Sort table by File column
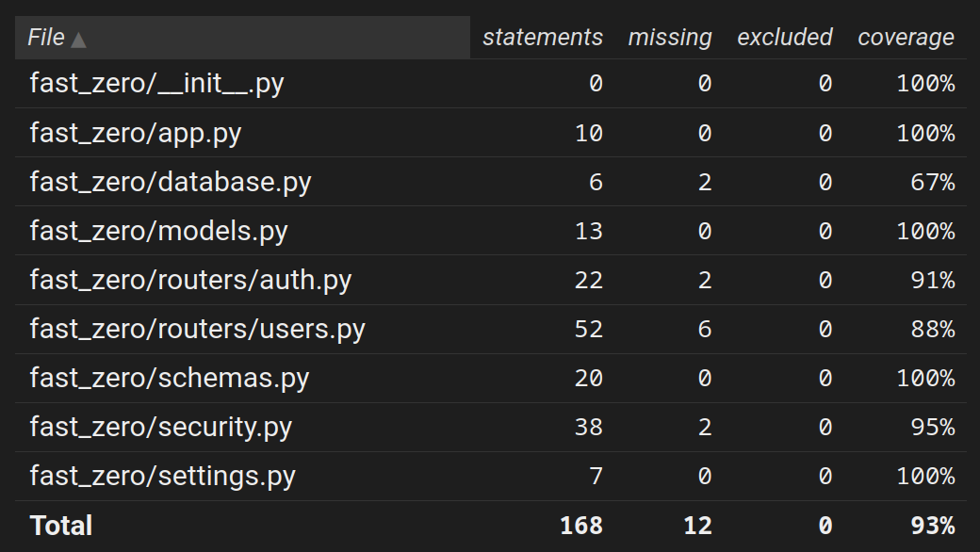 pos(46,38)
